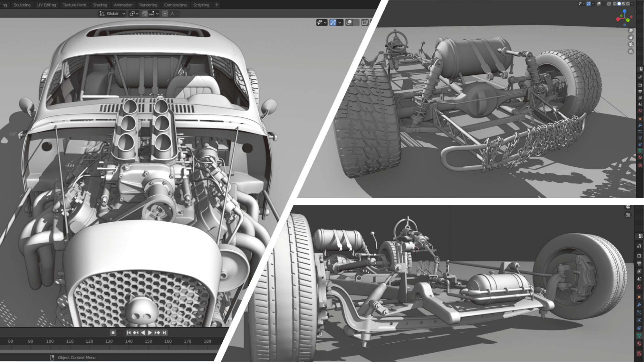Open Object properties tab in top-right panel

tap(640, 119)
